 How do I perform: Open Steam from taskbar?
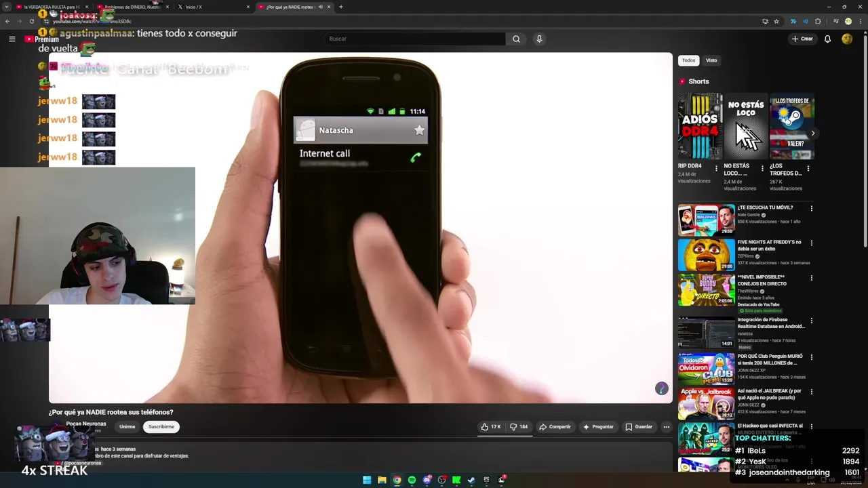click(471, 480)
